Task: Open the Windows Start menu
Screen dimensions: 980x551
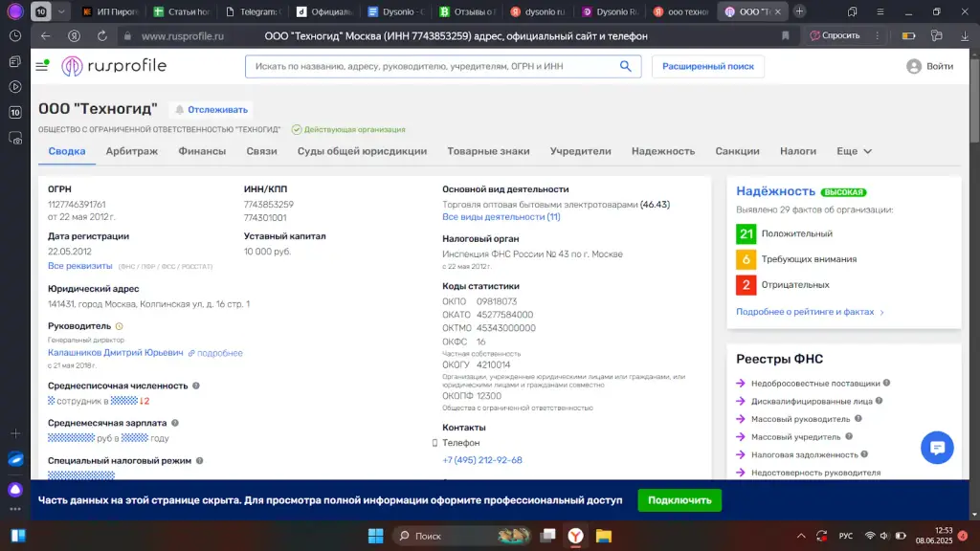Action: (x=375, y=536)
